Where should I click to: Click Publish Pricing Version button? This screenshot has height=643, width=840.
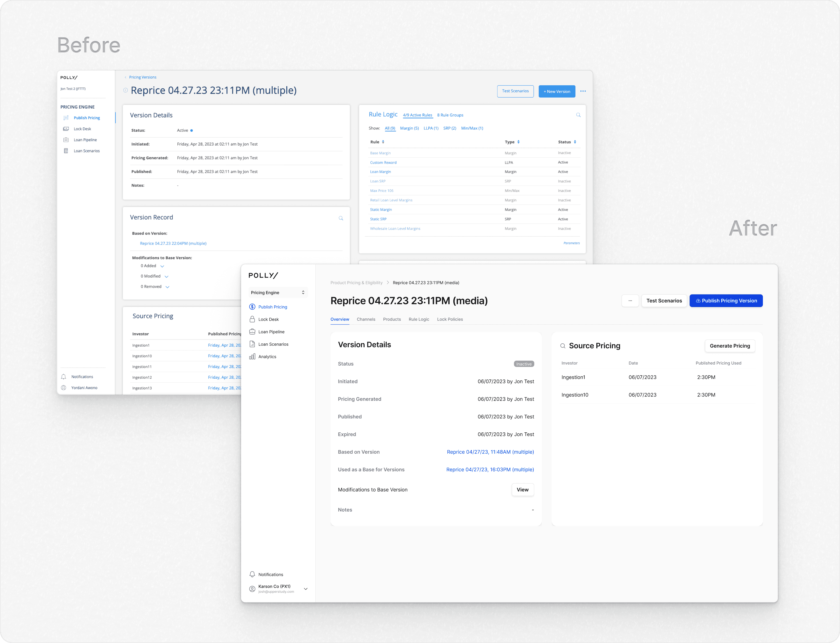(726, 301)
